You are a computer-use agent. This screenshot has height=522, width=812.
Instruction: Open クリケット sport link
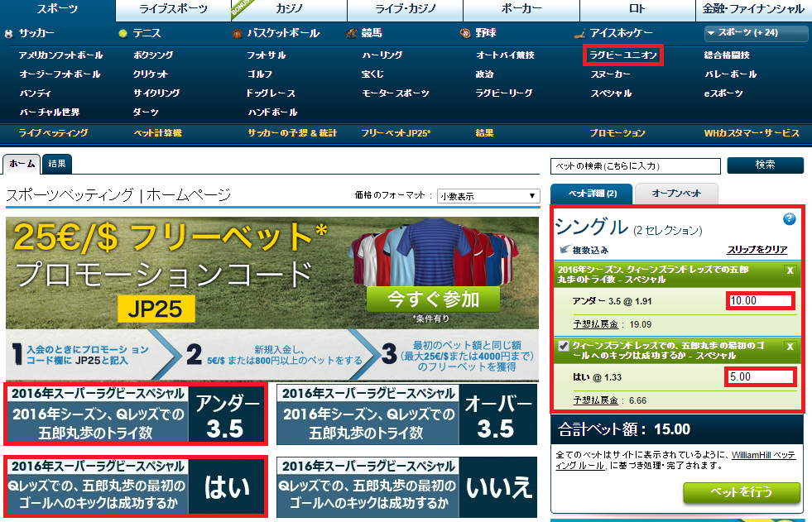[x=150, y=74]
